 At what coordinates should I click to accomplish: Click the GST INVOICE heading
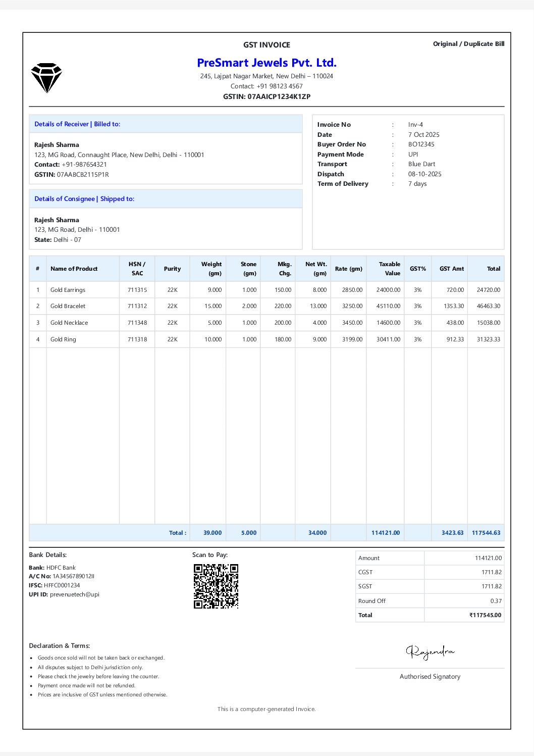click(266, 45)
